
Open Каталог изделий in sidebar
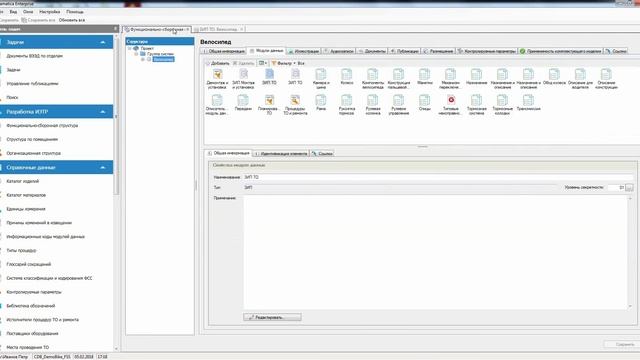[x=22, y=181]
